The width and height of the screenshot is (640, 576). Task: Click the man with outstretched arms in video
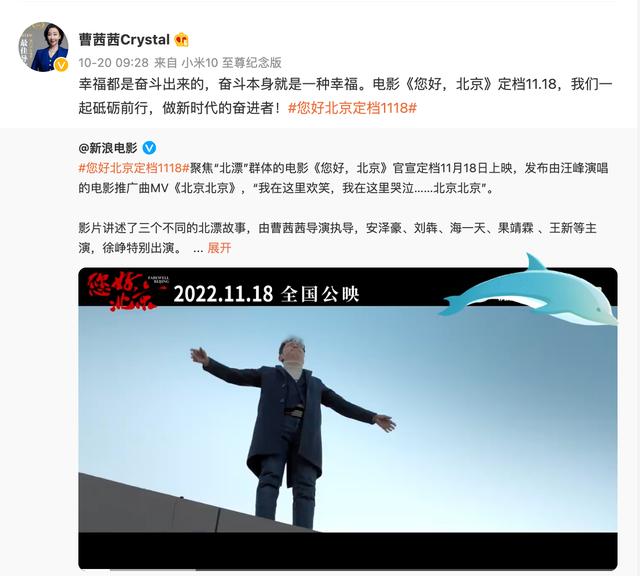pos(292,431)
